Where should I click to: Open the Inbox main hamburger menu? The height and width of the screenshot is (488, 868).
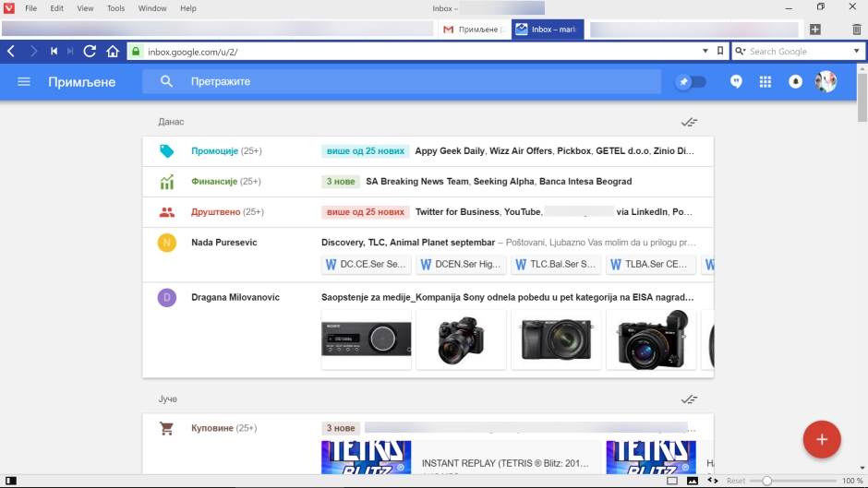tap(24, 82)
